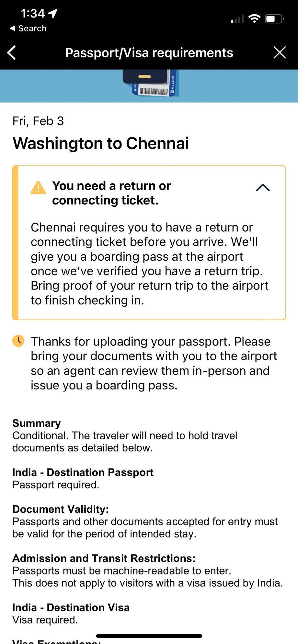This screenshot has width=298, height=644.
Task: Select the India - Destination Visa heading
Action: pos(71,607)
